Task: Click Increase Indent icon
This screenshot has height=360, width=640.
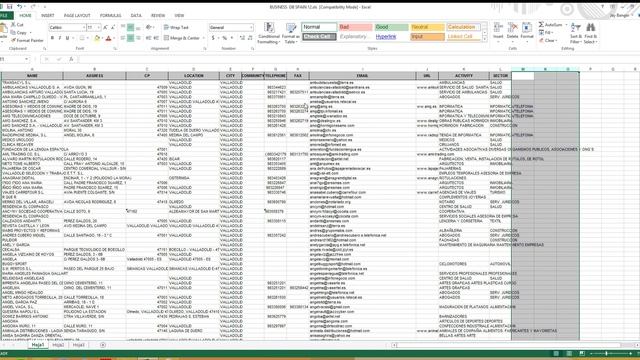Action: point(156,38)
